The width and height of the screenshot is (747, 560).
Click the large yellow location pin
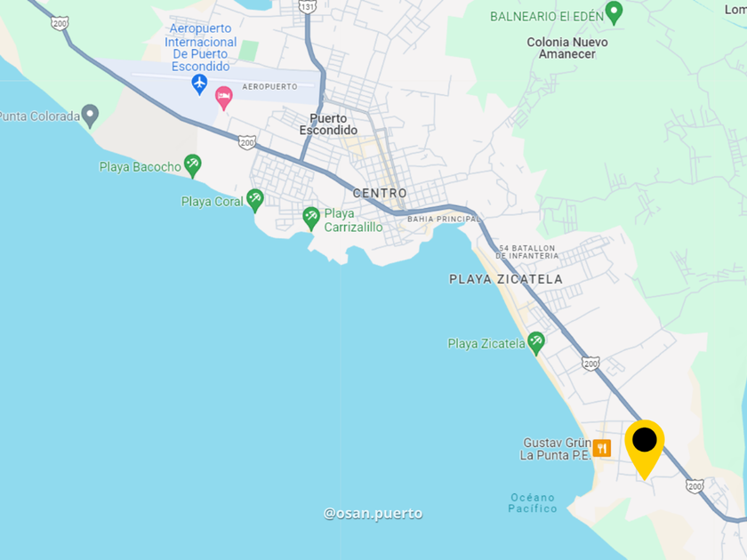(645, 450)
